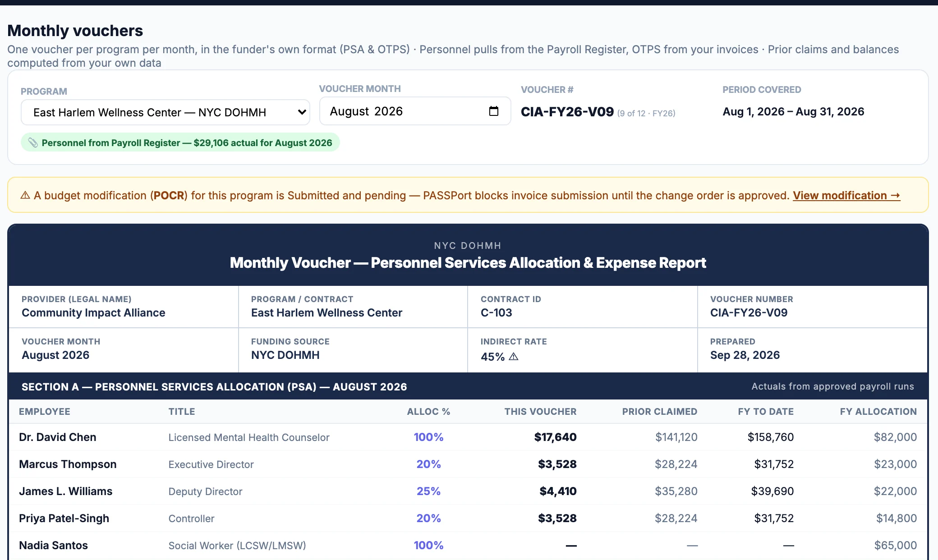Click the Section A PSA August 2026 header
938x560 pixels.
point(214,387)
